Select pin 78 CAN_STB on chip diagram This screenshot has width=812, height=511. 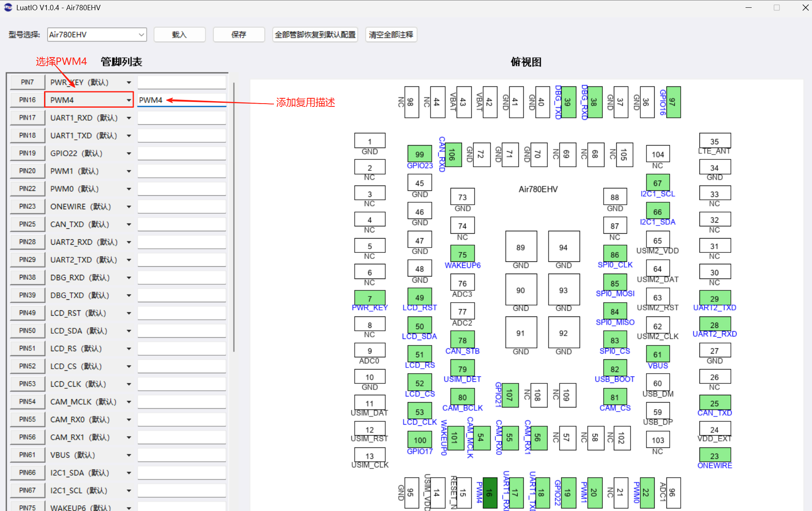pyautogui.click(x=462, y=339)
